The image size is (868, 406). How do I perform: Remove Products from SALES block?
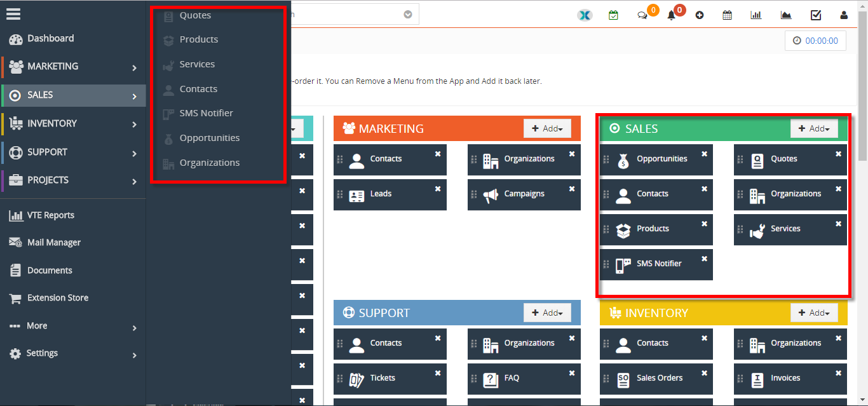pos(704,224)
